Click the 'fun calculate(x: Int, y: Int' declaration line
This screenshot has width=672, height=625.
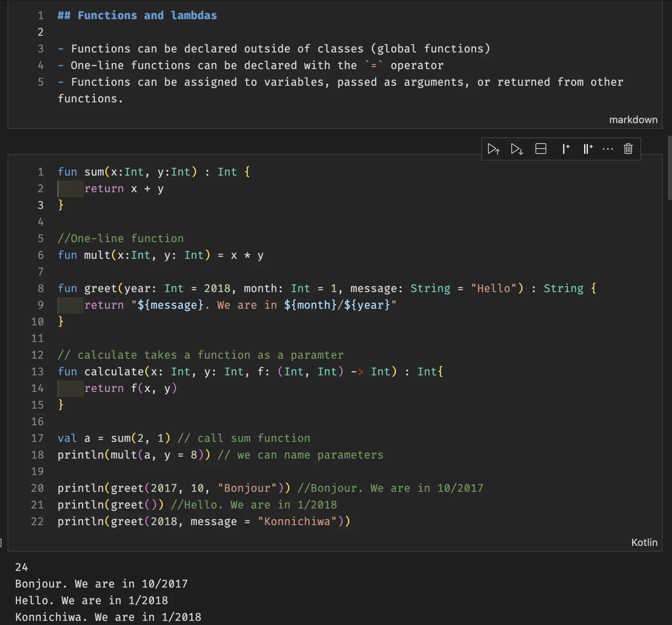tap(251, 372)
